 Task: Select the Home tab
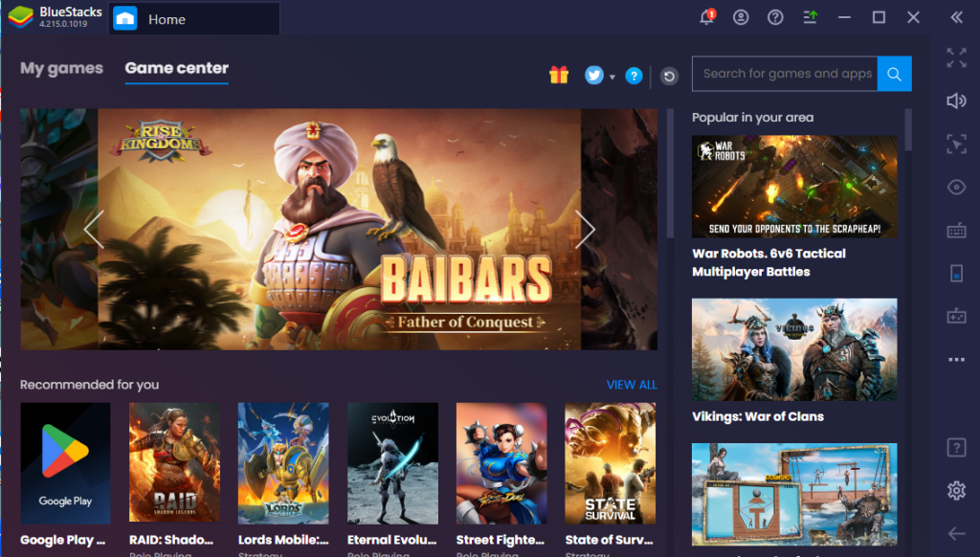click(194, 19)
